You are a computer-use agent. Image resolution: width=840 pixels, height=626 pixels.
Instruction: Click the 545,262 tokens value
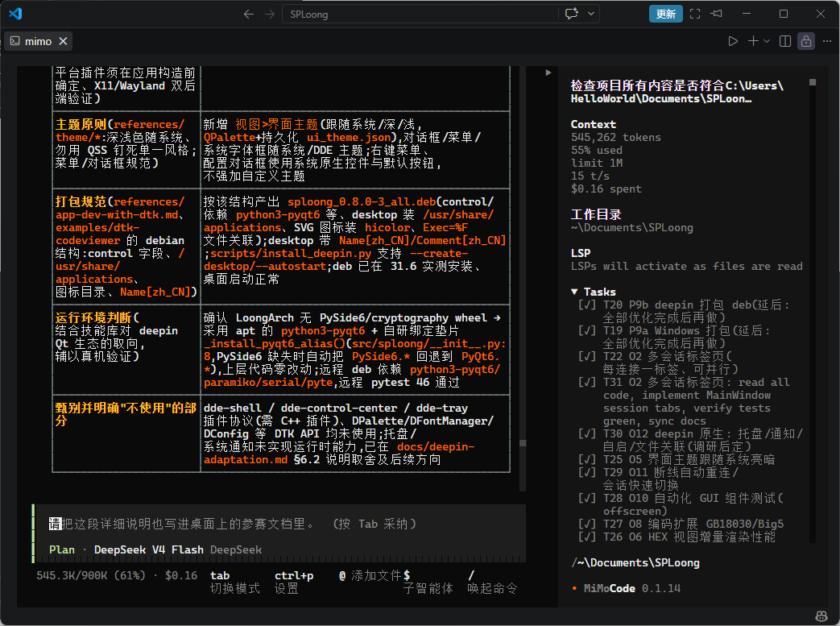(615, 137)
